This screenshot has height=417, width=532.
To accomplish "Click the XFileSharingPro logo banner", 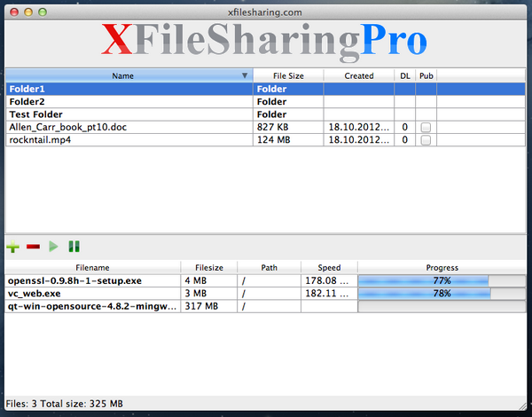I will coord(264,43).
